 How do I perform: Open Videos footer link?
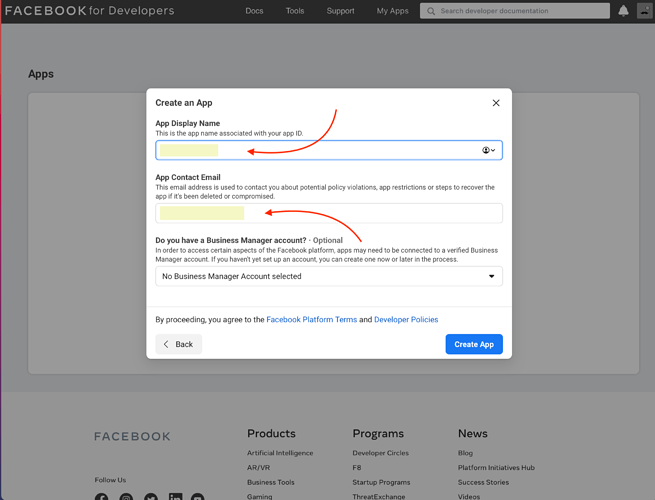tap(469, 497)
